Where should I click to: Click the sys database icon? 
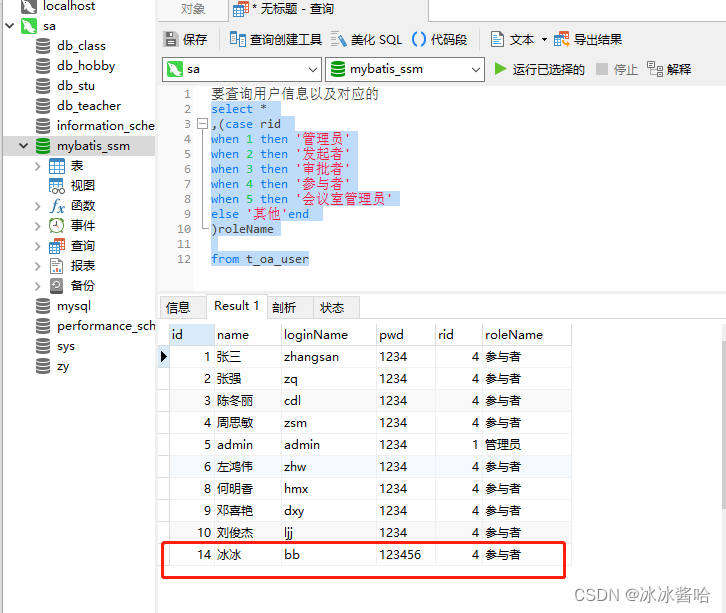tap(43, 346)
